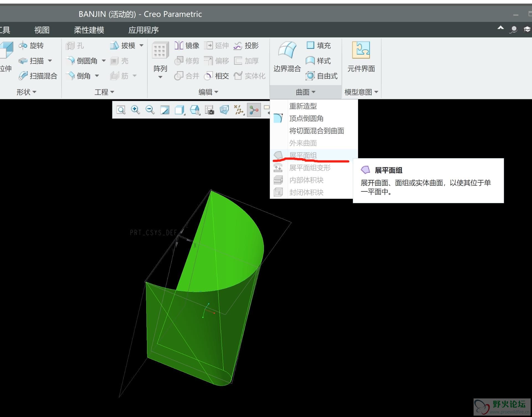The image size is (532, 417).
Task: Click the Refit zoom icon in graphics toolbar
Action: click(121, 110)
